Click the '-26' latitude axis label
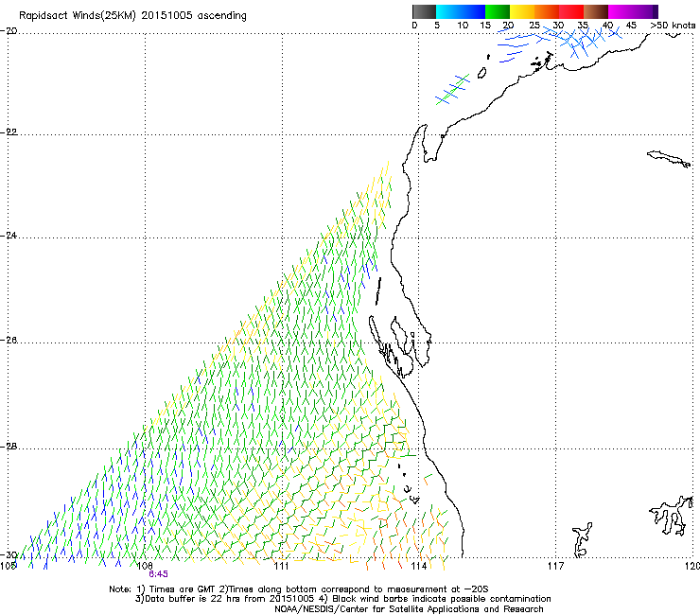700x615 pixels. click(9, 341)
